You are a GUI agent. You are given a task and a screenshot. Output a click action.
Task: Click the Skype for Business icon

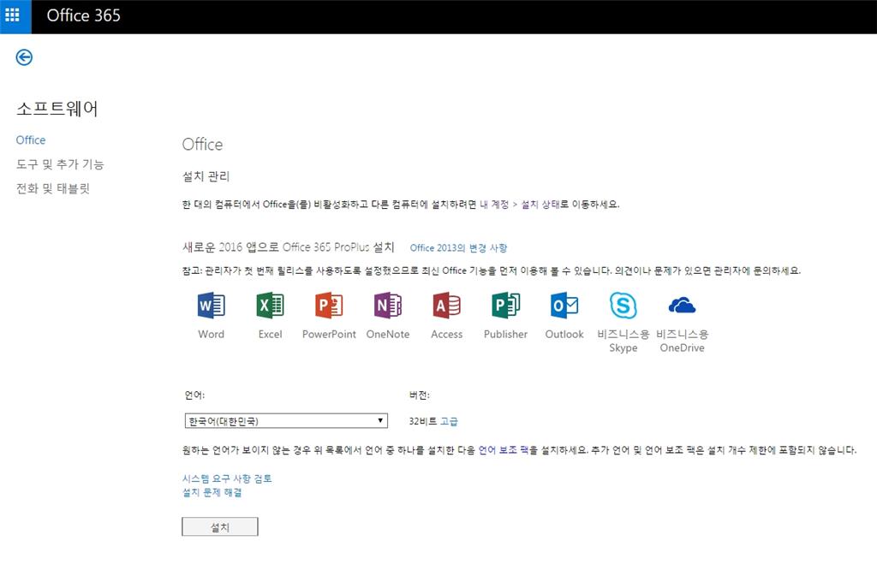(623, 306)
